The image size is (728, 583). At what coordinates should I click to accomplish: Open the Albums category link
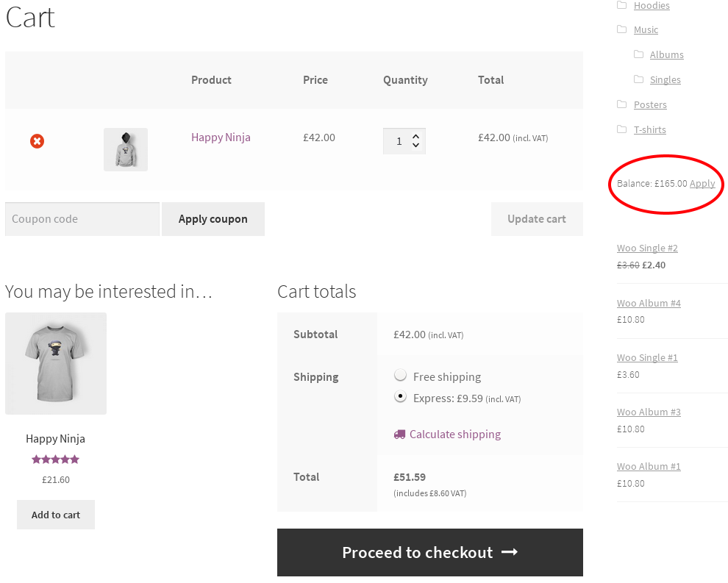(667, 55)
